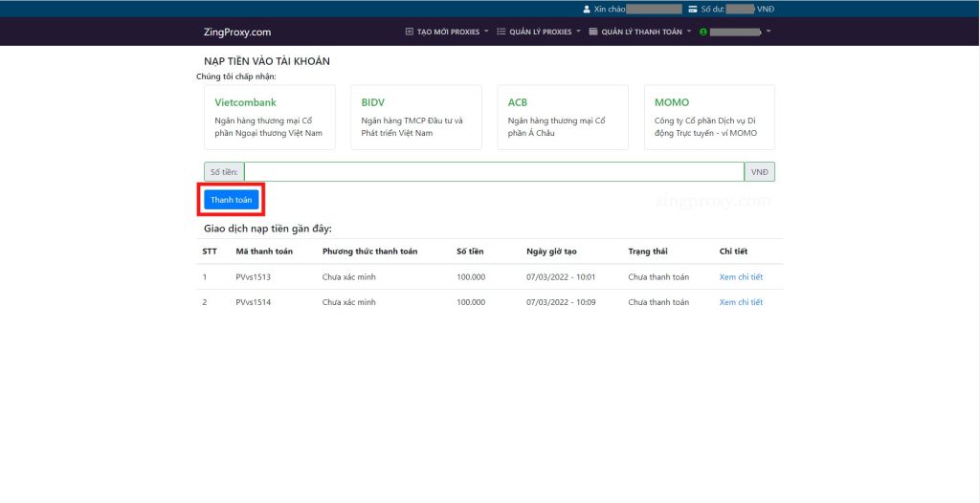
Task: Click the date 07/03/2022 - 10:01
Action: coord(561,276)
